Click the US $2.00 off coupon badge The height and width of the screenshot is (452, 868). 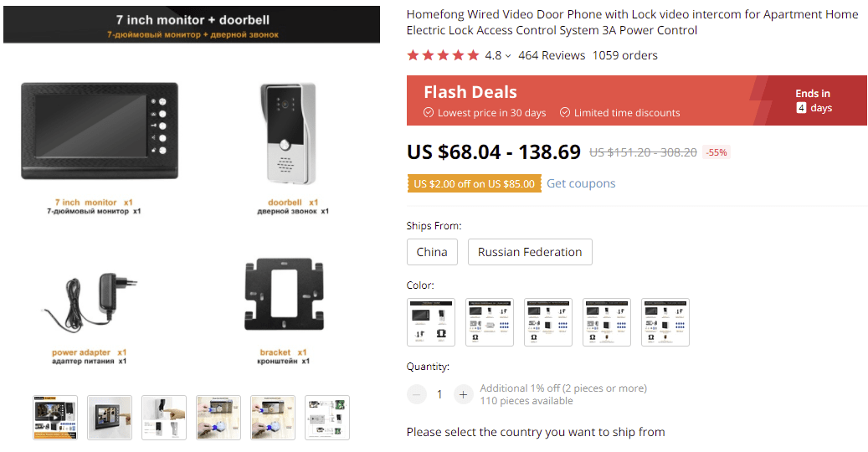point(474,184)
